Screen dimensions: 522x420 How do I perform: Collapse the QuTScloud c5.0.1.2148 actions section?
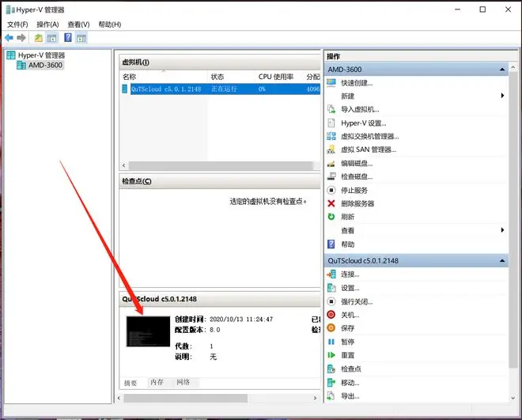[501, 260]
